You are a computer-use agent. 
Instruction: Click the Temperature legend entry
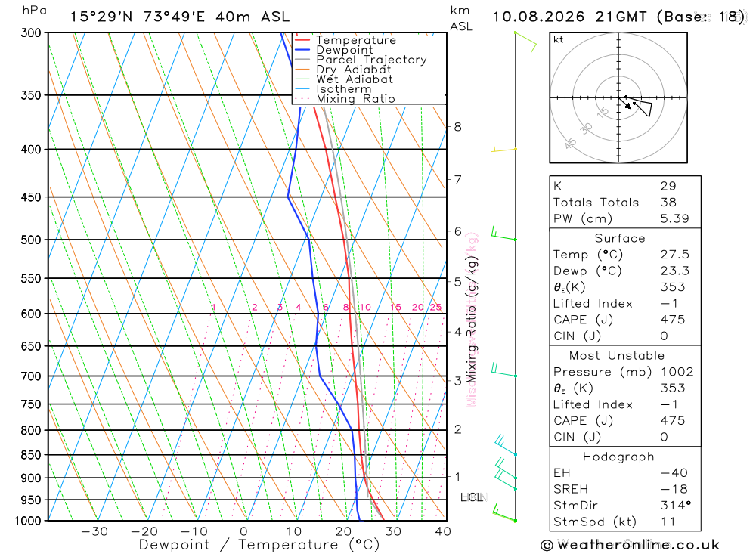click(356, 40)
